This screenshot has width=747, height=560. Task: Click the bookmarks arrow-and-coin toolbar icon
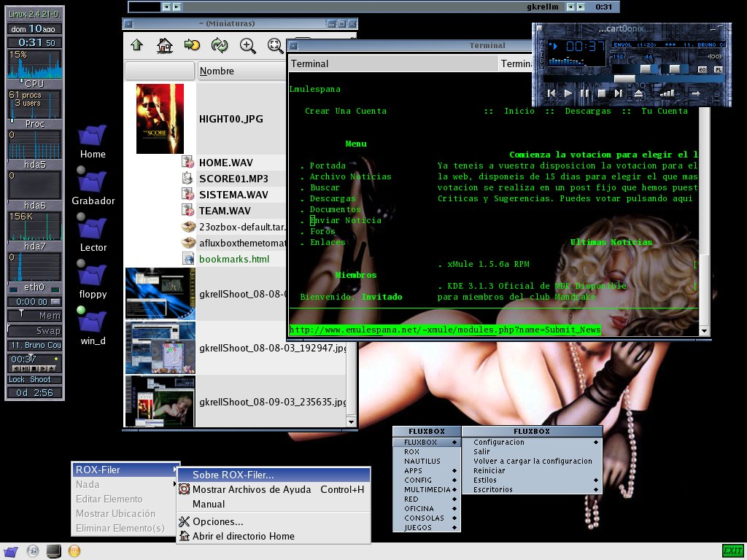pos(192,45)
